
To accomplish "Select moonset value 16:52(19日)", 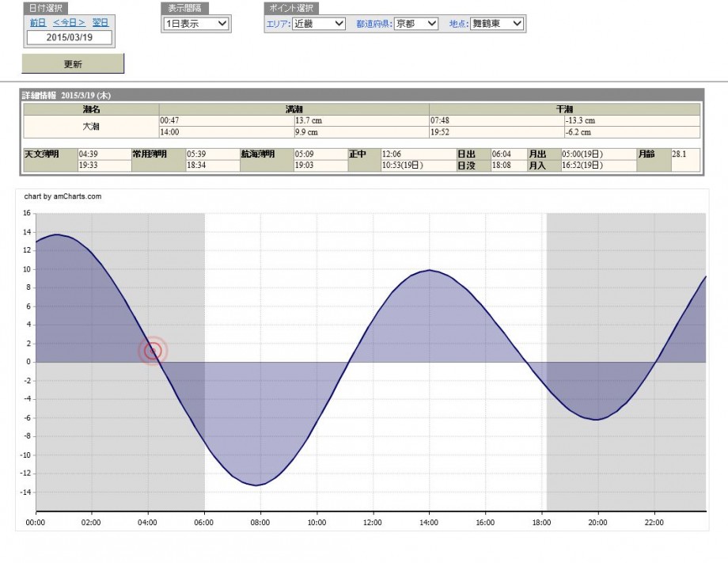I will tap(598, 165).
